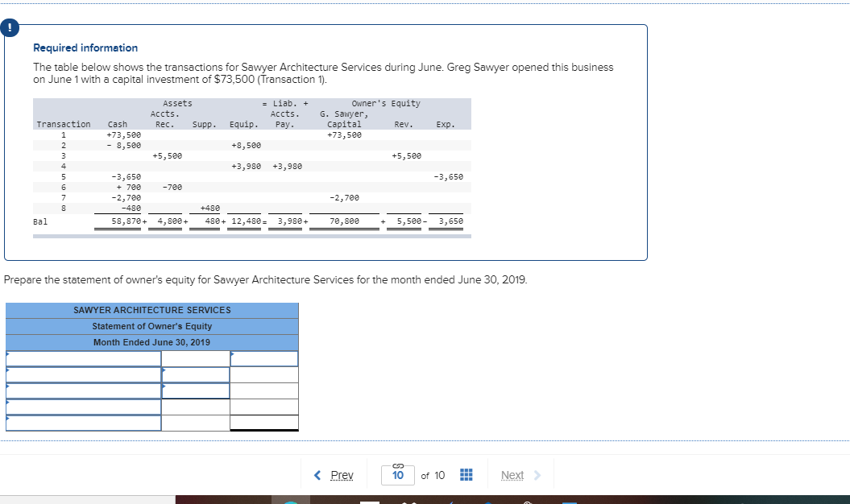This screenshot has width=850, height=504.
Task: Click the Next navigation link
Action: 512,475
